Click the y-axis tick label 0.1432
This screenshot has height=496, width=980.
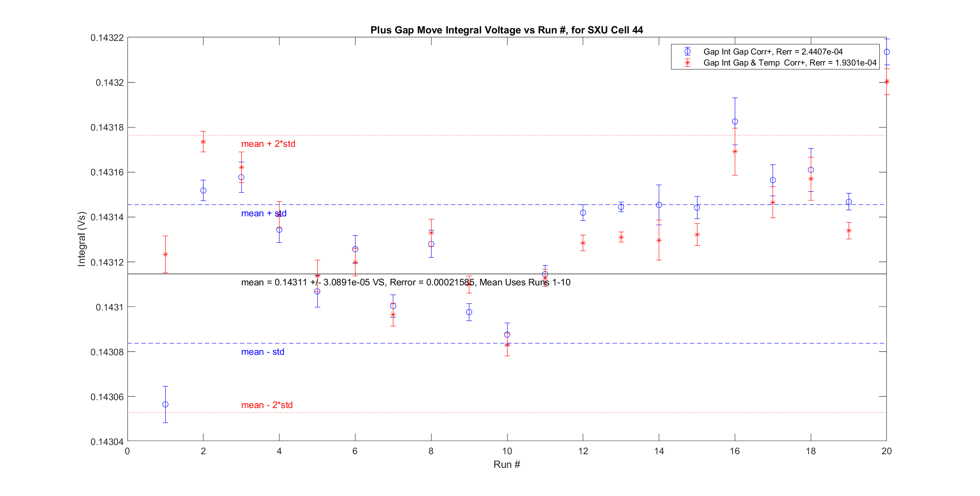pos(109,83)
